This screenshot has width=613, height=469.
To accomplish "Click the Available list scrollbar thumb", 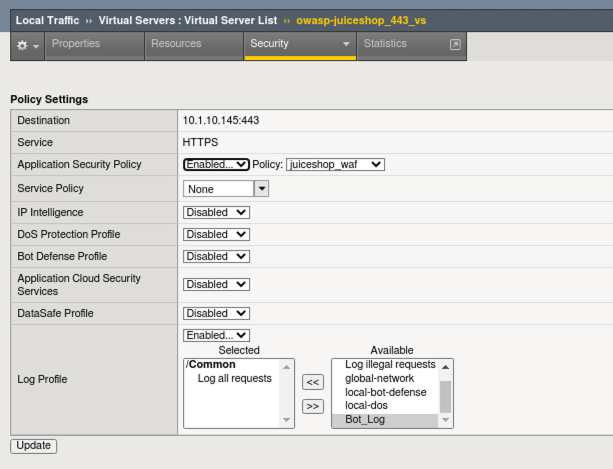I will tap(445, 397).
